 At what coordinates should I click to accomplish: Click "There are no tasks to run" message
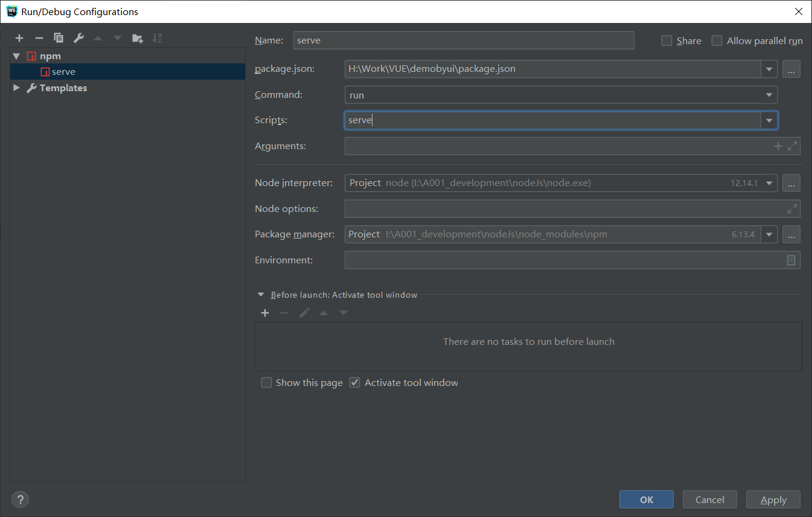click(529, 341)
